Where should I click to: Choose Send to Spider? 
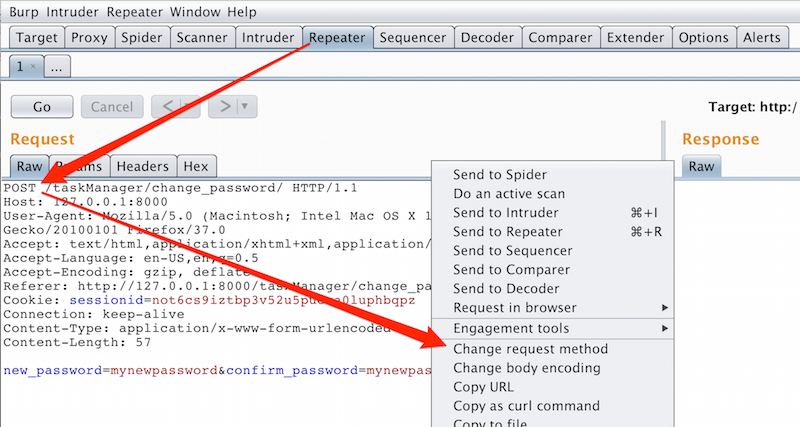coord(552,174)
